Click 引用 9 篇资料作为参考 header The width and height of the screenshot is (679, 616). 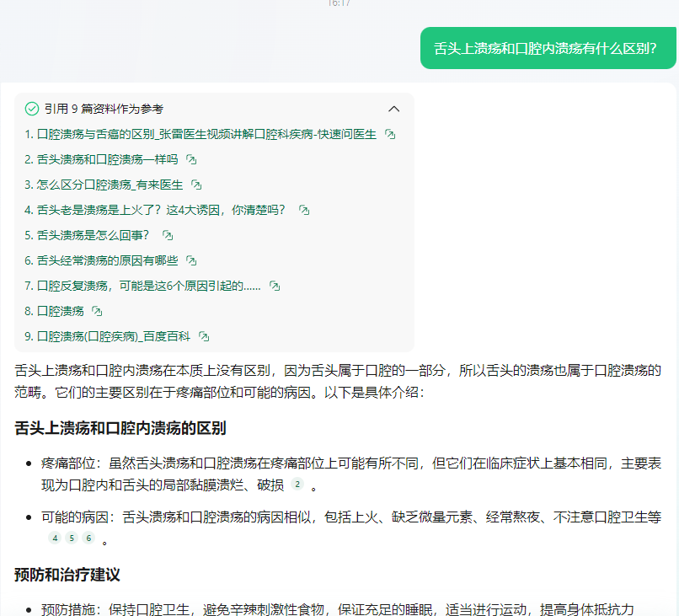tap(104, 109)
